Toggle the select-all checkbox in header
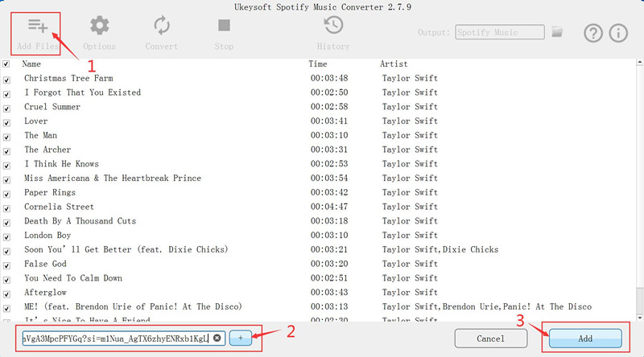Screen dimensions: 644x357 [6, 64]
